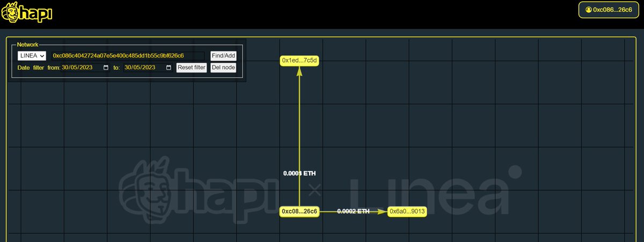Open the calendar picker for from date
644x242 pixels.
coord(106,68)
